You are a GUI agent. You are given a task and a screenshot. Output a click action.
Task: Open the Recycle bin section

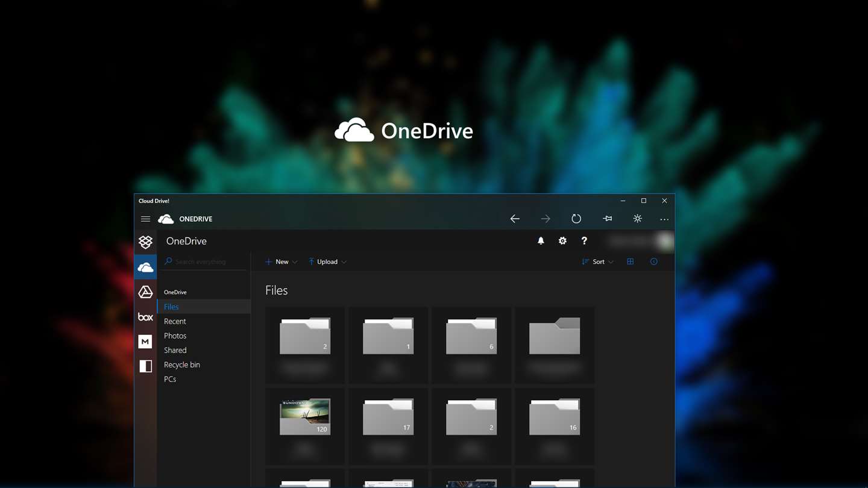click(181, 364)
